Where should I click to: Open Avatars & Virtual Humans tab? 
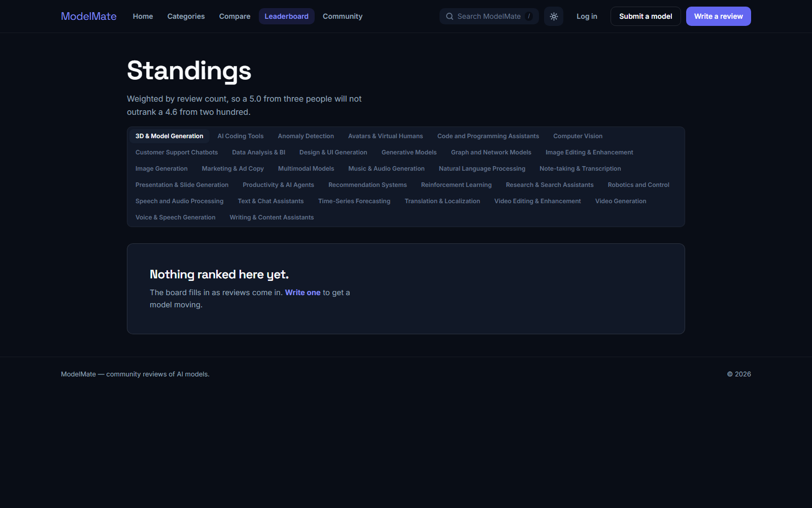point(386,136)
